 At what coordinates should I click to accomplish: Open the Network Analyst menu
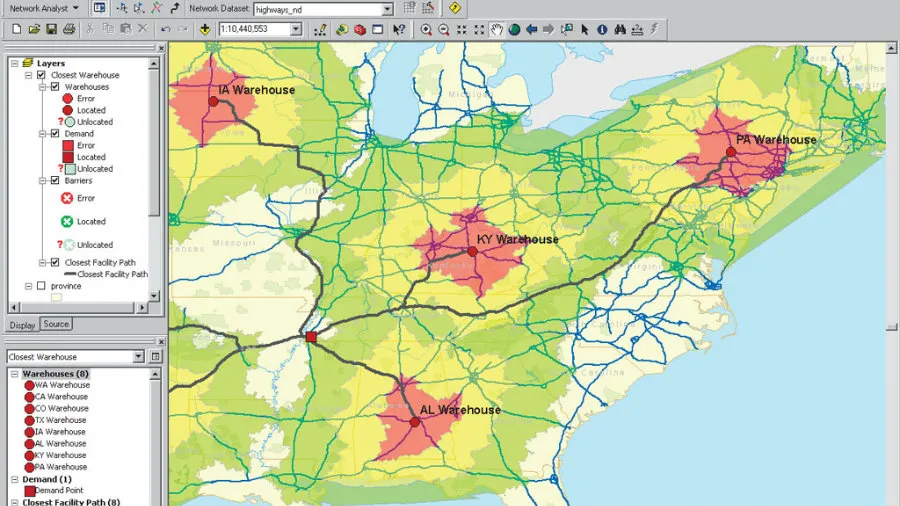tap(44, 8)
